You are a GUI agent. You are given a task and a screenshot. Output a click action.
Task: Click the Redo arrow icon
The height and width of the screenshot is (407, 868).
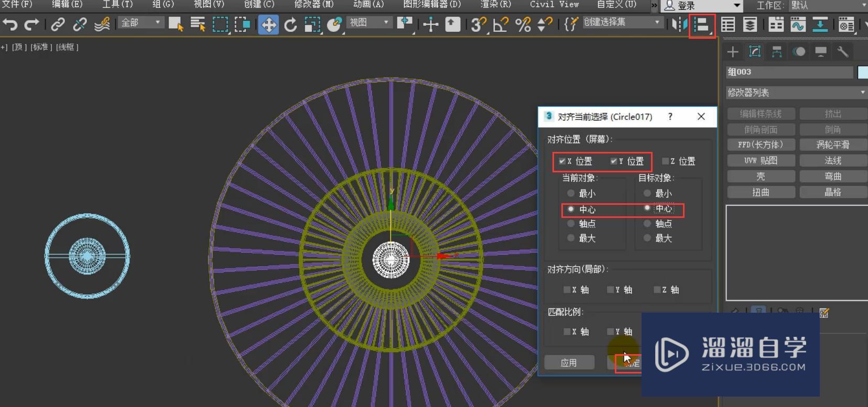[x=31, y=24]
